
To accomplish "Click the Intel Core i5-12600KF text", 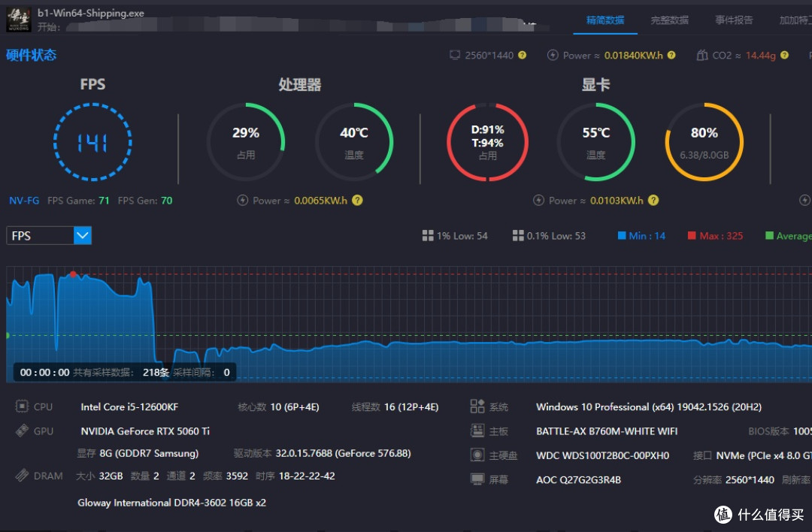I will (129, 407).
